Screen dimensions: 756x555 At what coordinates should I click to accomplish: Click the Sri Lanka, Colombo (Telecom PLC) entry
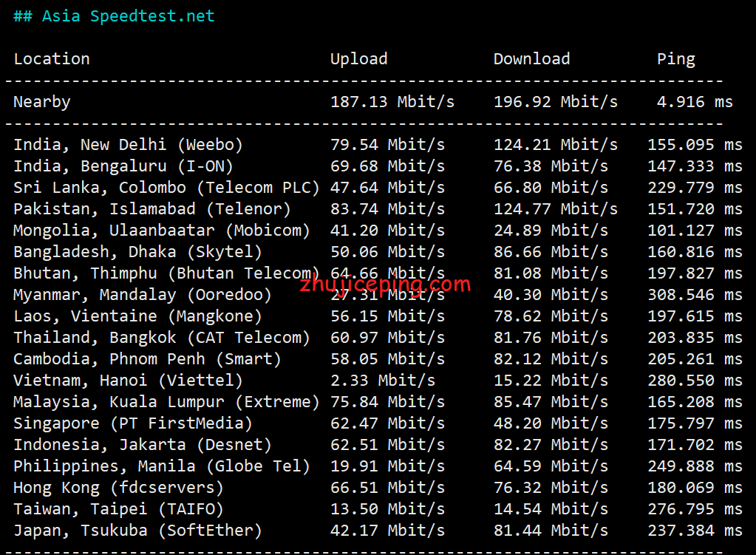[166, 188]
